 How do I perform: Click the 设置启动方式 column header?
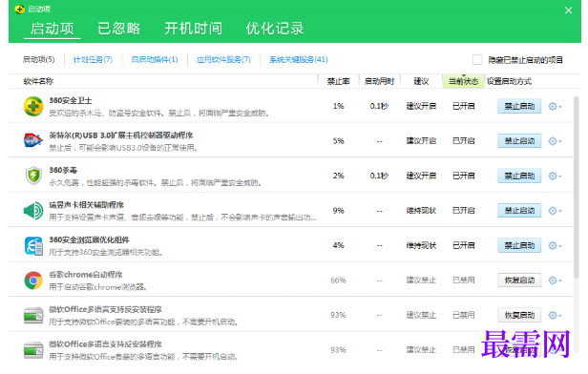[x=509, y=81]
